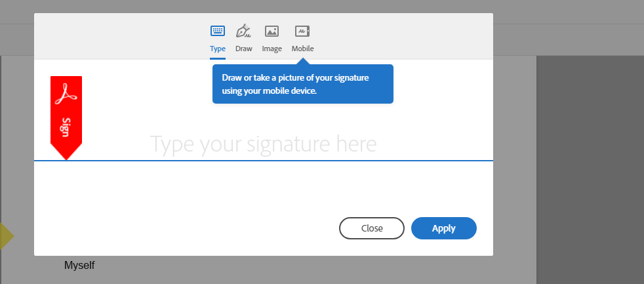This screenshot has height=284, width=644.
Task: Choose the Image picture icon
Action: point(272,31)
